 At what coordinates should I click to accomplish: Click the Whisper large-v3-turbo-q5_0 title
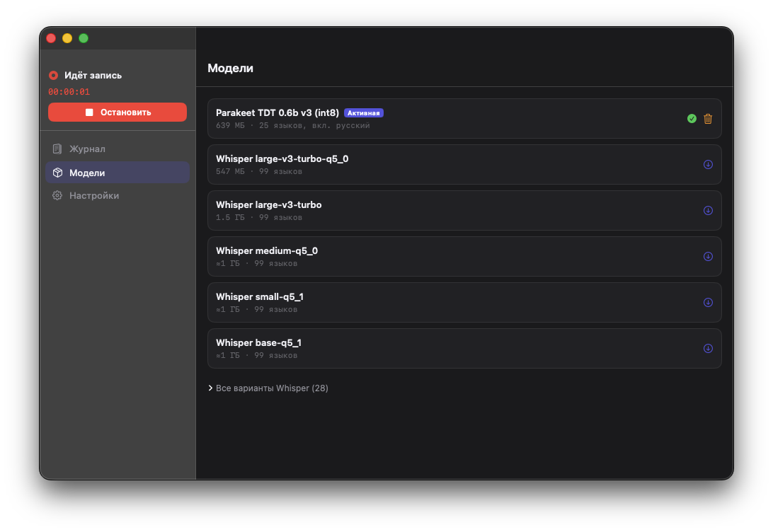point(282,158)
